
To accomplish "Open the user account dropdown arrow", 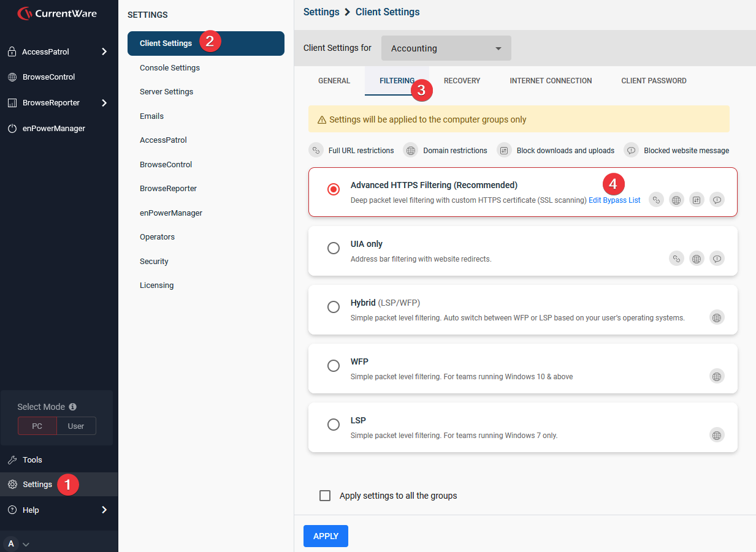I will click(26, 544).
